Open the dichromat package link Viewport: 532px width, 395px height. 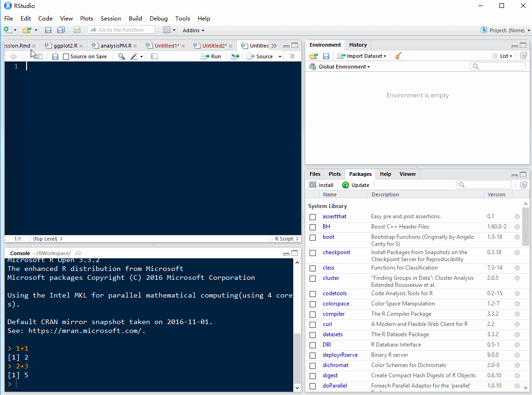pos(335,365)
